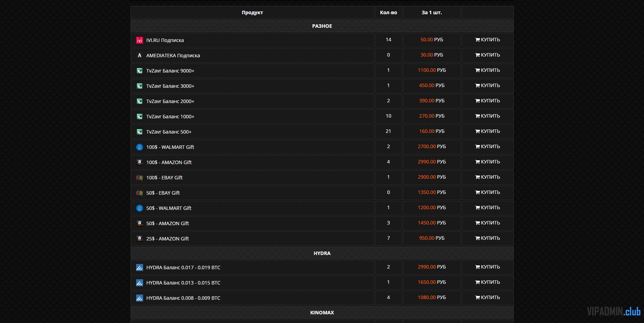Click the price 950.00 РУБ
The width and height of the screenshot is (644, 323).
[x=432, y=238]
